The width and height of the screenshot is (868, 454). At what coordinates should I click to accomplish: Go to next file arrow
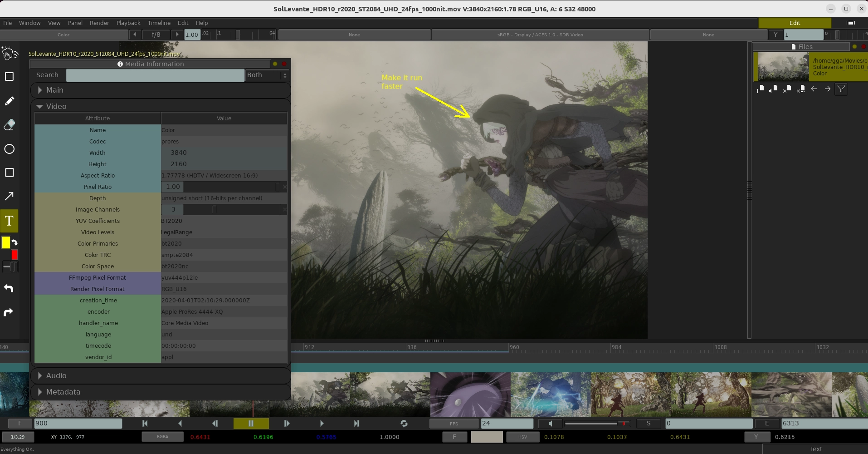click(x=828, y=89)
